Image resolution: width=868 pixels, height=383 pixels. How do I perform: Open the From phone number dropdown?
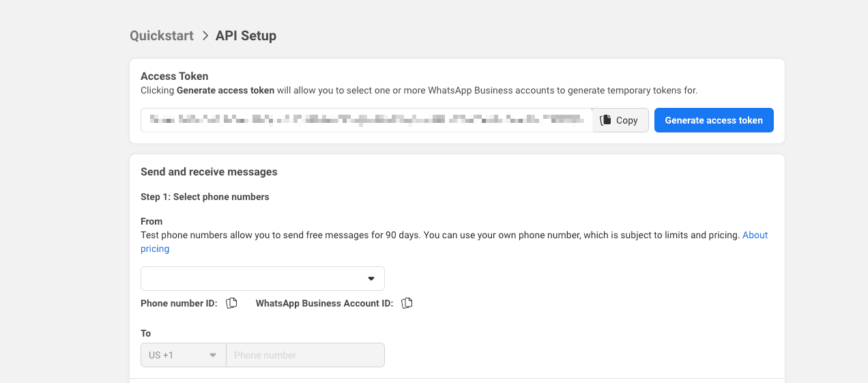[263, 279]
